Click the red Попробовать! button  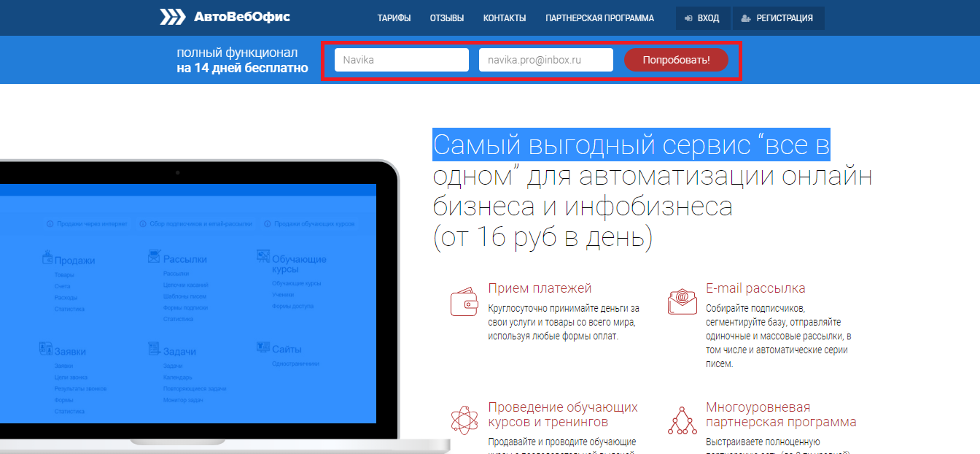tap(676, 60)
